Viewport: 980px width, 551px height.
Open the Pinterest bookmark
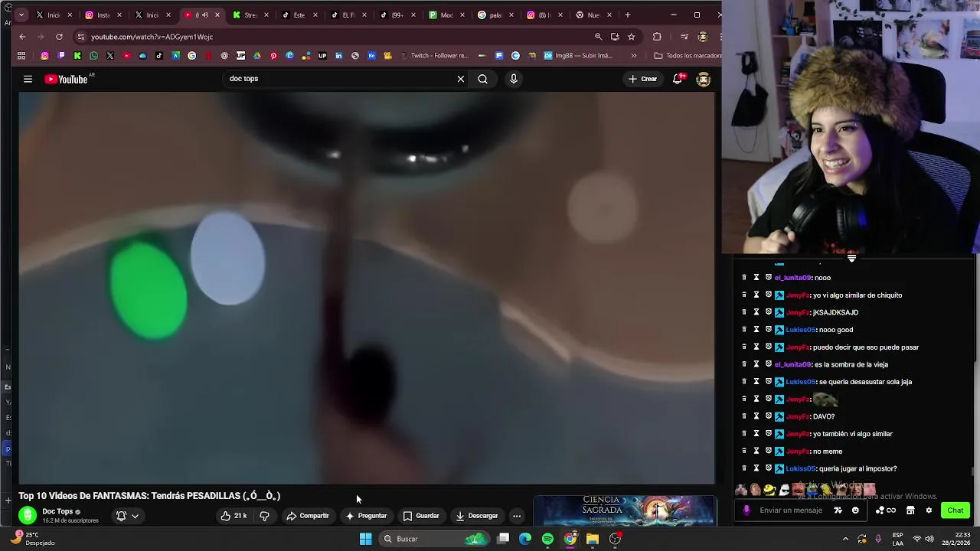pyautogui.click(x=273, y=55)
